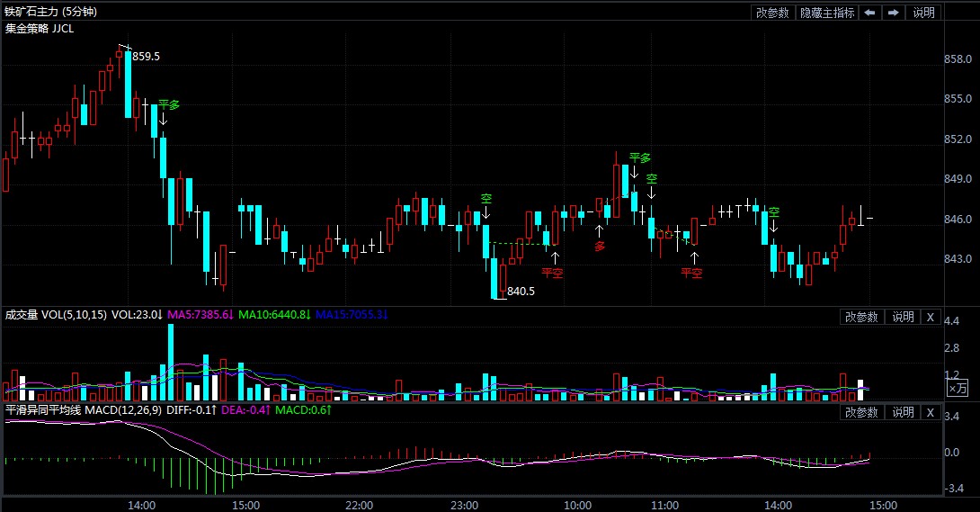Click the 成交量 VOL(5,10,15) label
This screenshot has width=980, height=512.
point(56,314)
